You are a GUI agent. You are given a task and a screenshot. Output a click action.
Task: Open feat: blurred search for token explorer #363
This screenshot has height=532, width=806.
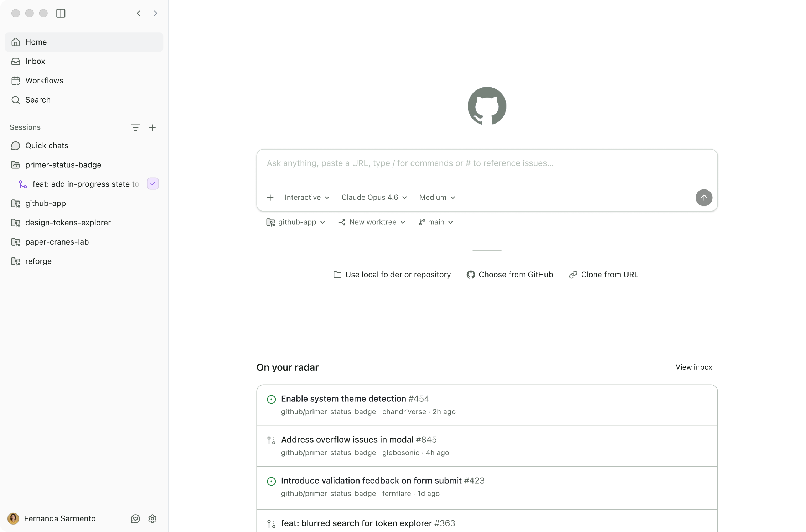point(487,521)
